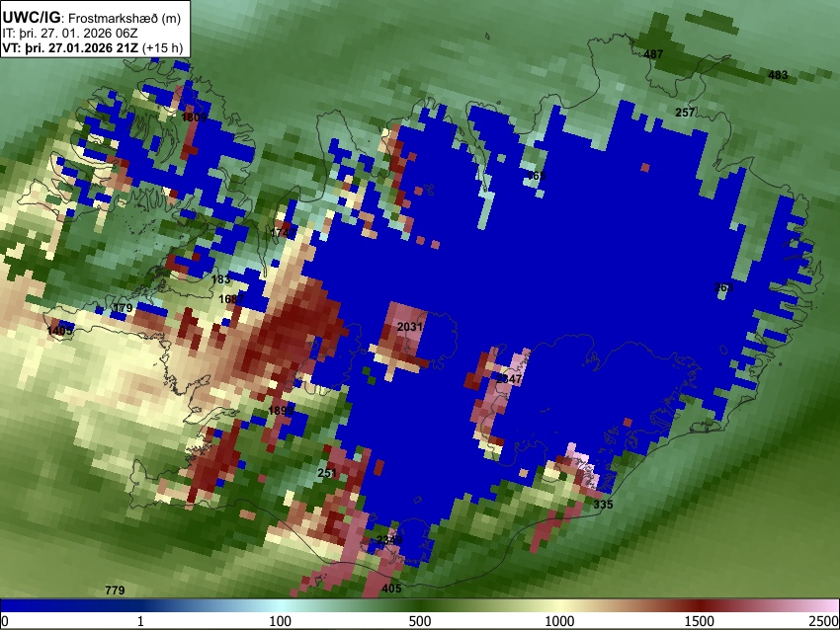The image size is (840, 630).
Task: Click the 779 value over the sea
Action: point(115,590)
